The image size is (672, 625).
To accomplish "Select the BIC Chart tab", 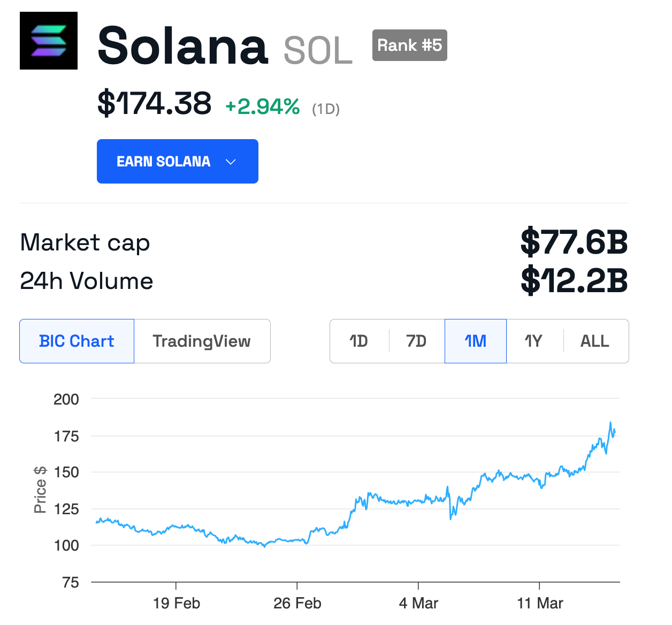I will point(76,341).
